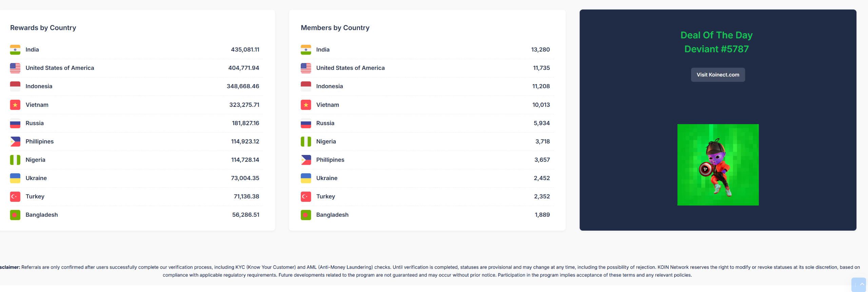This screenshot has width=868, height=292.
Task: Click Ukraine flag in Members by Country
Action: [x=306, y=178]
